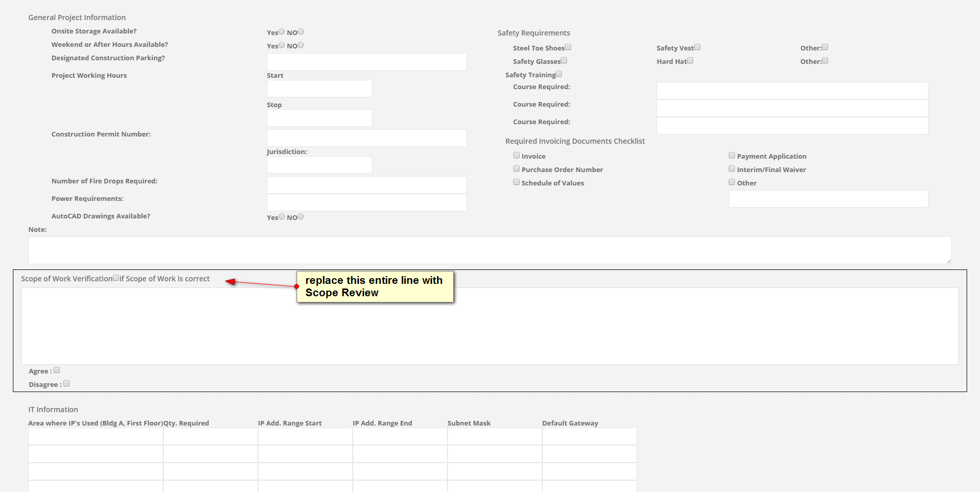Click first-row Default Gateway cell

click(590, 436)
